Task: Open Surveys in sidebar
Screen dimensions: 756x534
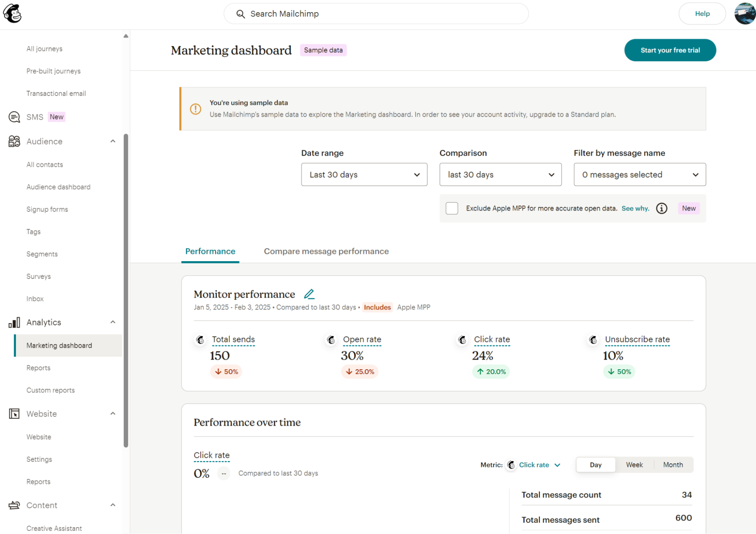Action: click(39, 276)
